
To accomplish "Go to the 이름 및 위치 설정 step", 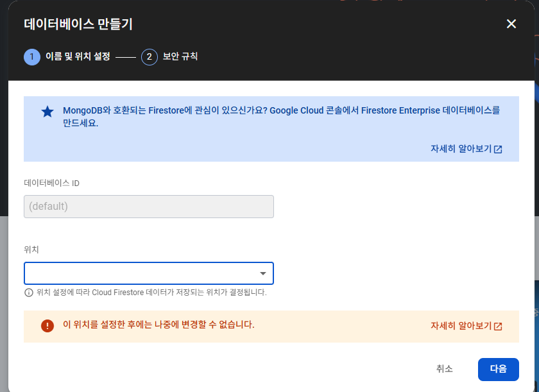I will [x=78, y=56].
